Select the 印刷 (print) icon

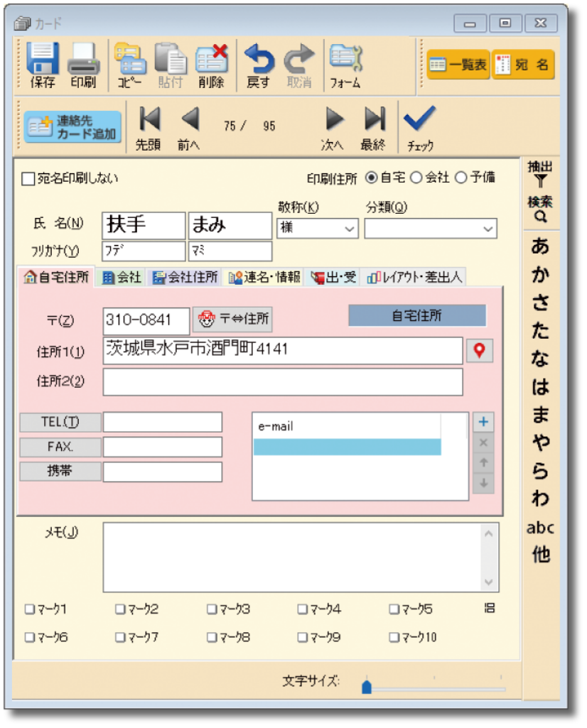pos(83,60)
